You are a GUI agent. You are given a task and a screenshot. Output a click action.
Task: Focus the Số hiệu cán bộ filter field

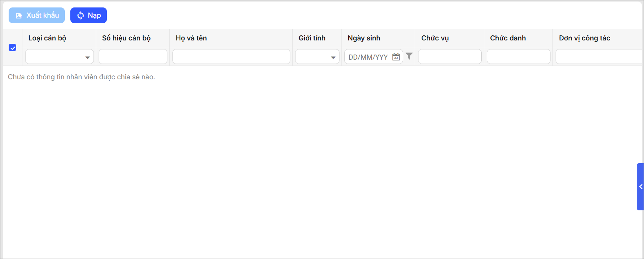[x=133, y=57]
